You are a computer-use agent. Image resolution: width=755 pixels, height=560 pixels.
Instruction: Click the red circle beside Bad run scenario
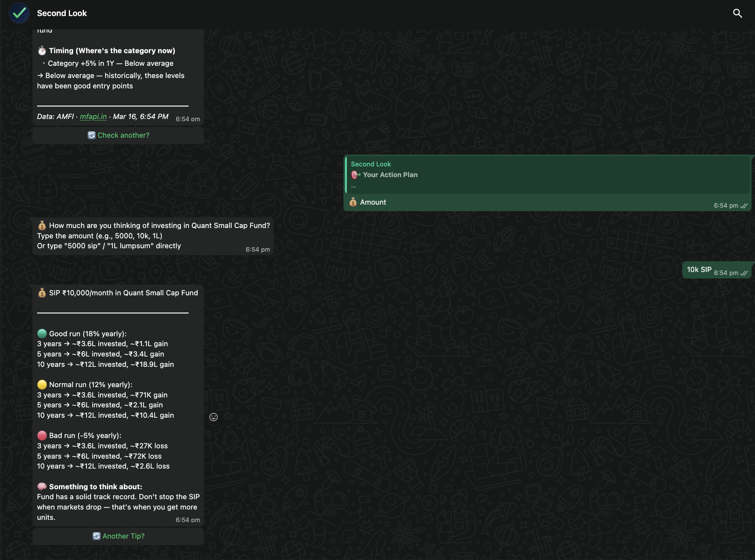click(x=42, y=435)
